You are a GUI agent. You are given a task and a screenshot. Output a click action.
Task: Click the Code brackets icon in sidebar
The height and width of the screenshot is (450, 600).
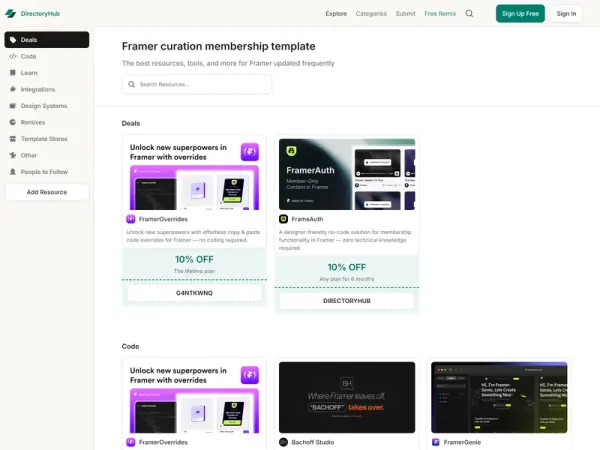point(13,56)
